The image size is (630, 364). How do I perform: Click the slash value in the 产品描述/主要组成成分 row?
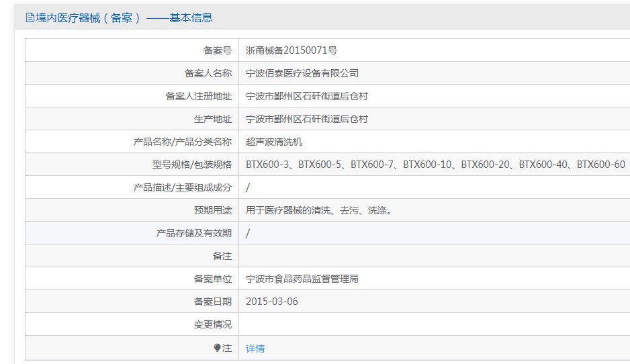[x=248, y=187]
